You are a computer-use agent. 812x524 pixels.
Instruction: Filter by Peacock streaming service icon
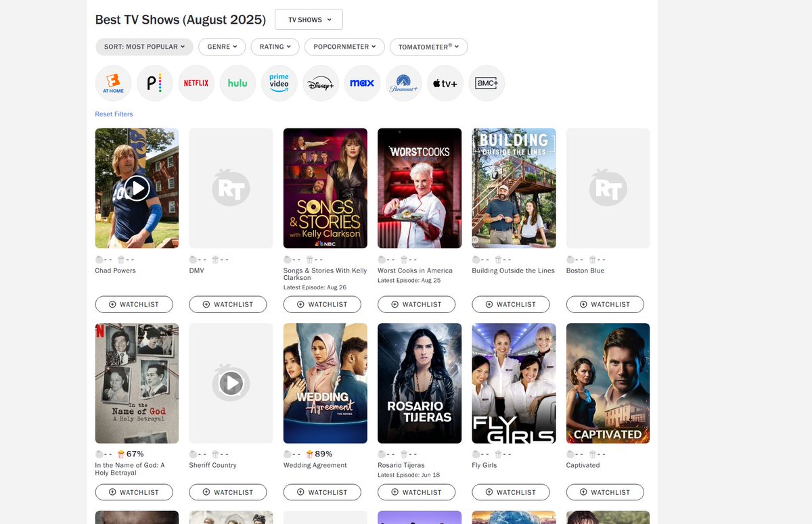point(155,83)
